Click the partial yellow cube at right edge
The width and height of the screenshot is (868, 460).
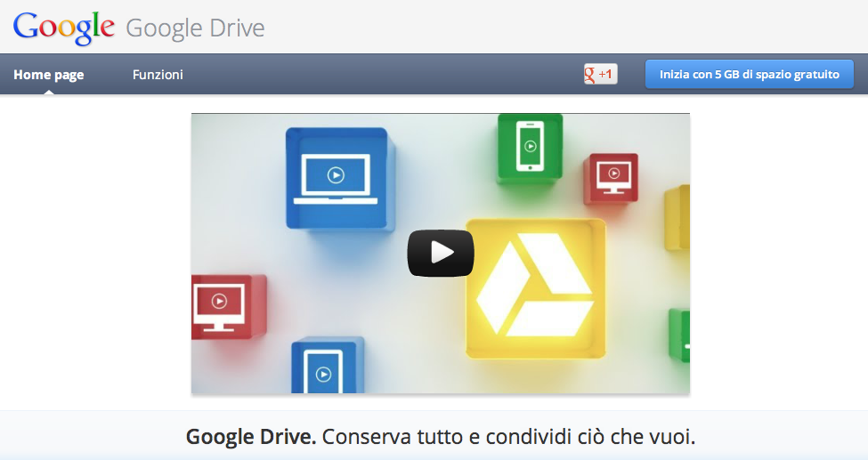pos(677,218)
